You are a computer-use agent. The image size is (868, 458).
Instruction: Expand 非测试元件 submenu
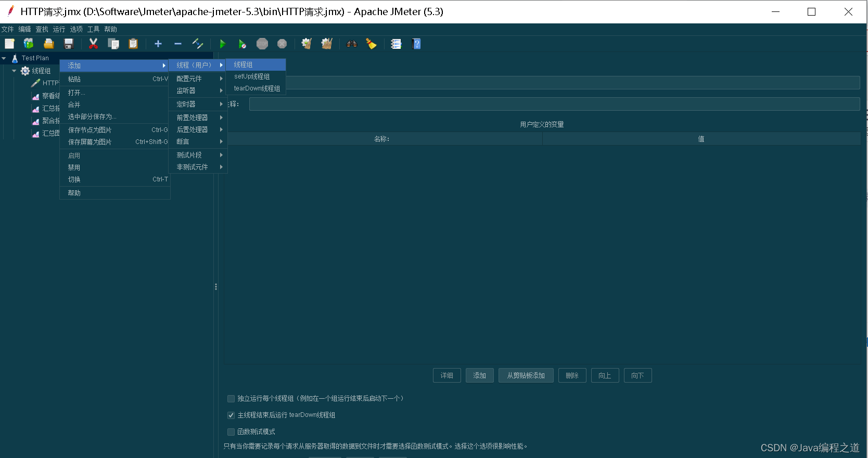(198, 167)
